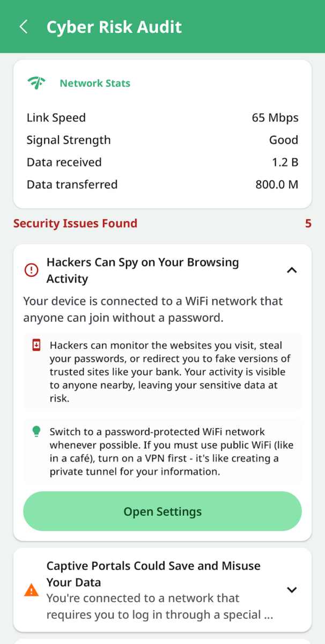
Task: Click the Security Issues Found count of 5
Action: point(308,223)
